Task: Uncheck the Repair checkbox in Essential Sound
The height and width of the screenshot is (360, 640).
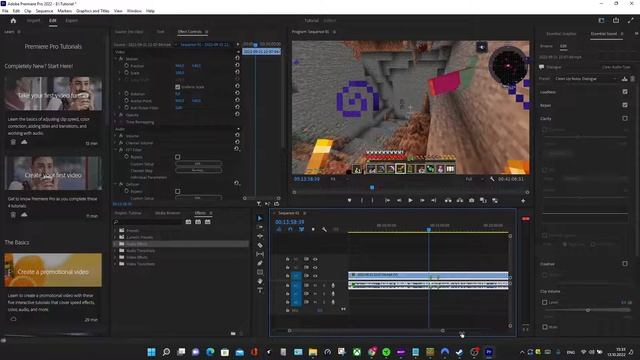Action: pos(625,105)
